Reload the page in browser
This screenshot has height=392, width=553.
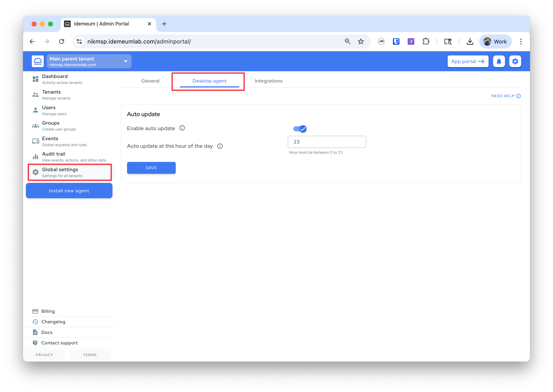(x=62, y=41)
